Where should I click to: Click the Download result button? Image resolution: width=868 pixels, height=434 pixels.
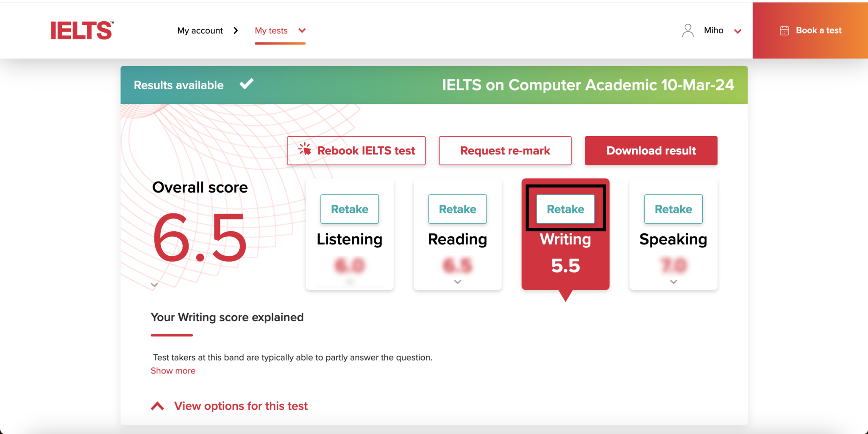pos(651,150)
